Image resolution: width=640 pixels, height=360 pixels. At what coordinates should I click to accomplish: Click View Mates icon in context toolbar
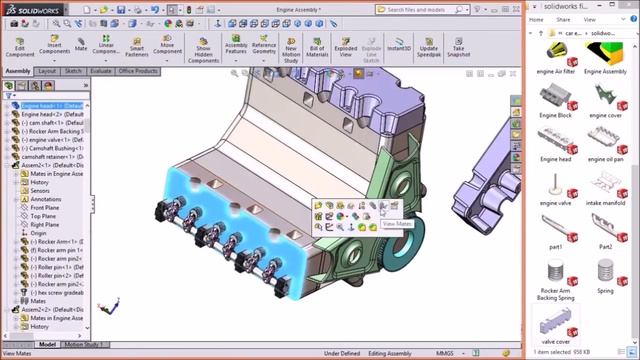[383, 205]
